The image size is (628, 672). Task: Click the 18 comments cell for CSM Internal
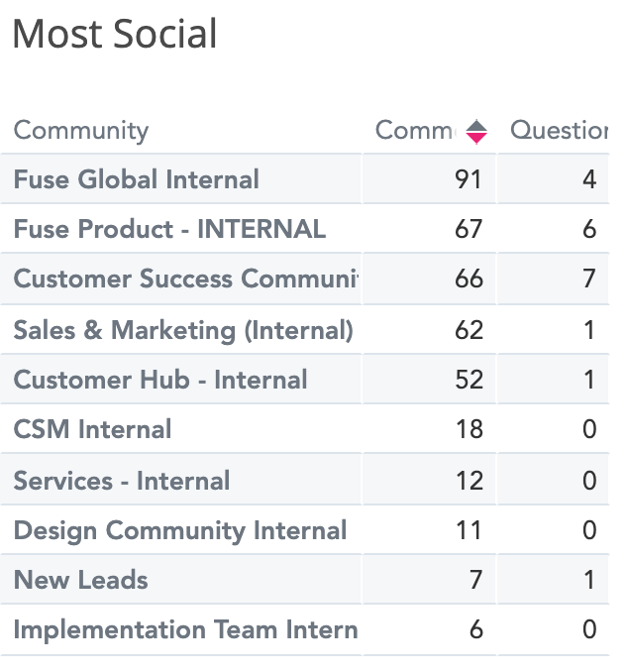(468, 429)
